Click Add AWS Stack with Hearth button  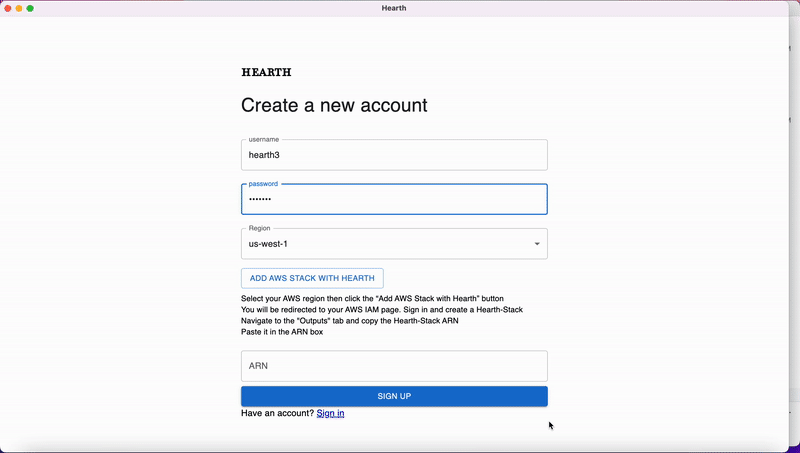click(x=312, y=278)
